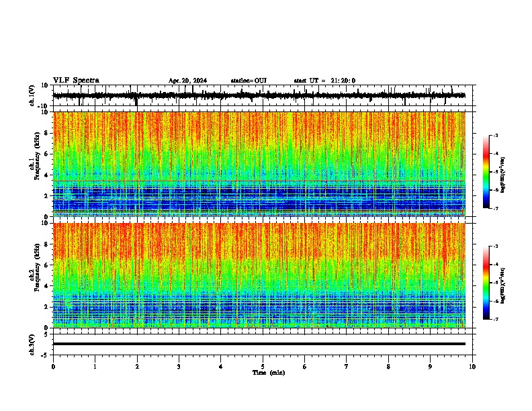The width and height of the screenshot is (532, 411).
Task: Click tick label "0" on the Time axis
Action: point(53,367)
